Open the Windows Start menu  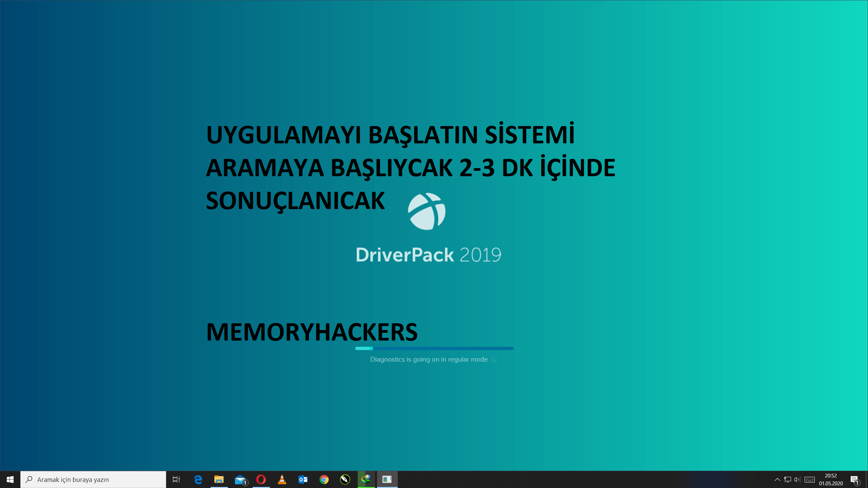10,480
